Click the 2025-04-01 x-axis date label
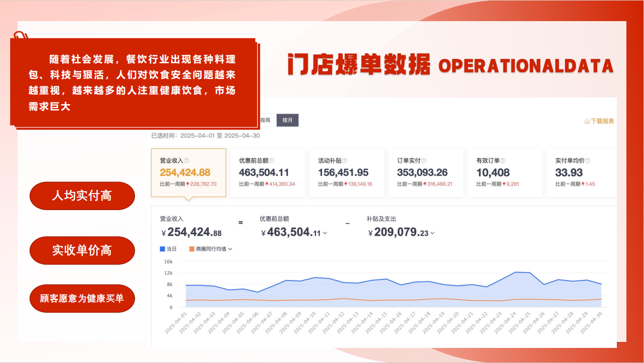Image resolution: width=644 pixels, height=363 pixels. tap(177, 323)
